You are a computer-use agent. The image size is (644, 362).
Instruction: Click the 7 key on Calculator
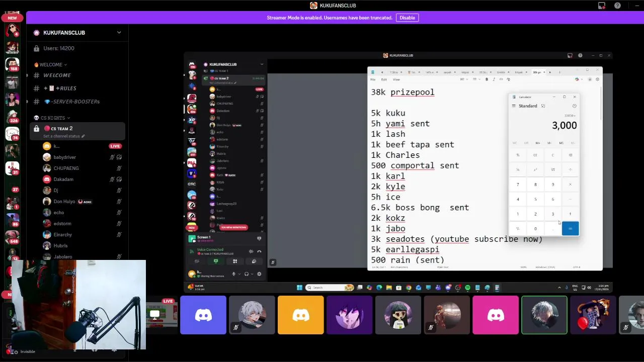pos(518,185)
